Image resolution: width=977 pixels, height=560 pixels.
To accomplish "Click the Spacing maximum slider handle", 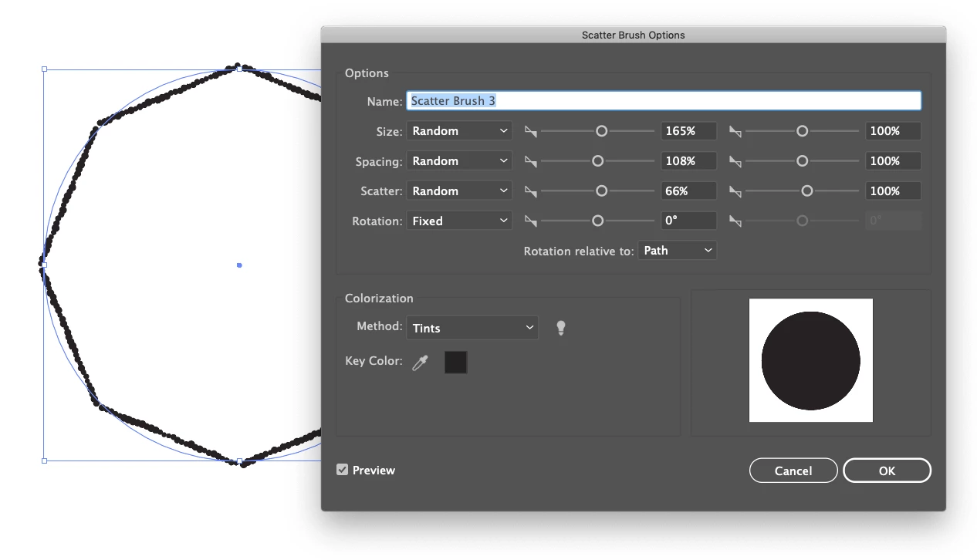I will [803, 161].
